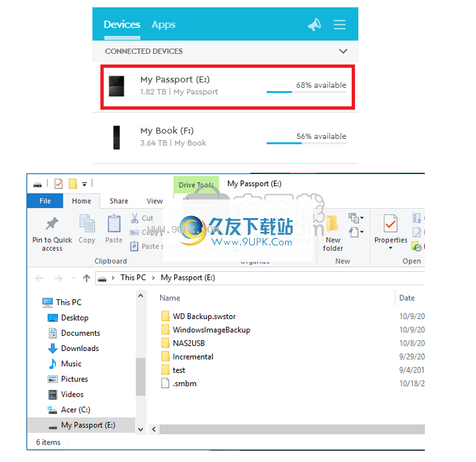476x462 pixels.
Task: Open the Easy access dropdown
Action: [356, 232]
